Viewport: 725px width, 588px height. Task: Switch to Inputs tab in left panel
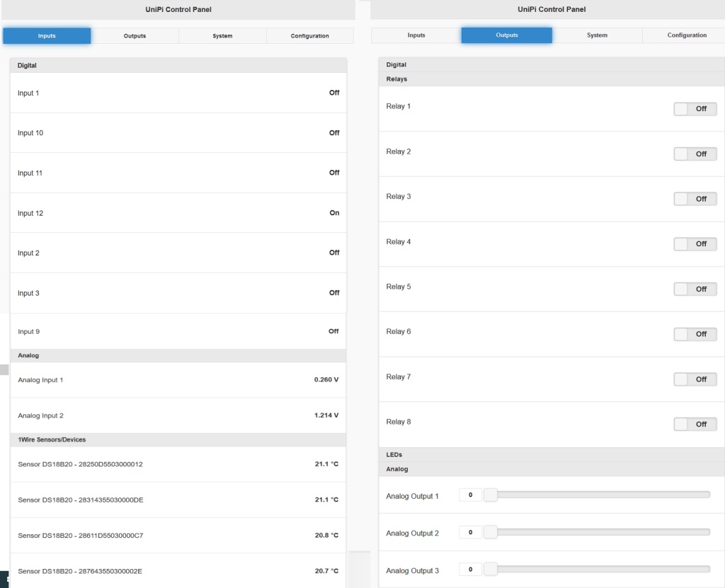tap(47, 35)
